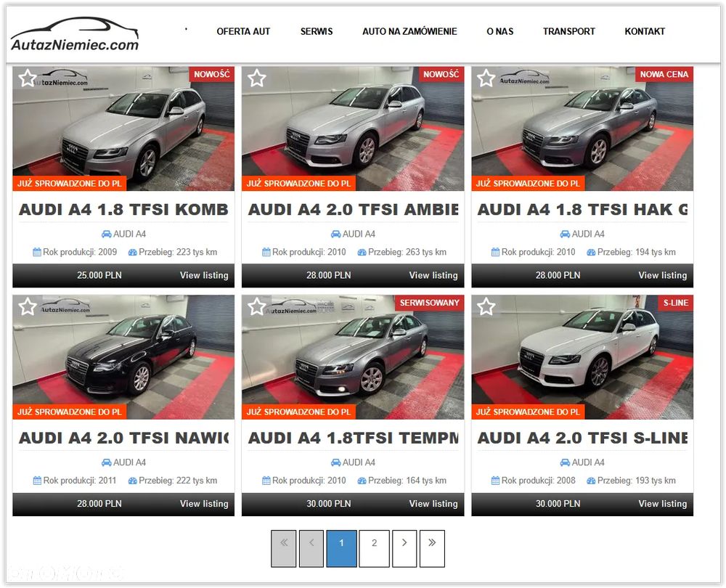Click car icon on the 263 tys km listing
Image resolution: width=726 pixels, height=588 pixels.
point(335,234)
